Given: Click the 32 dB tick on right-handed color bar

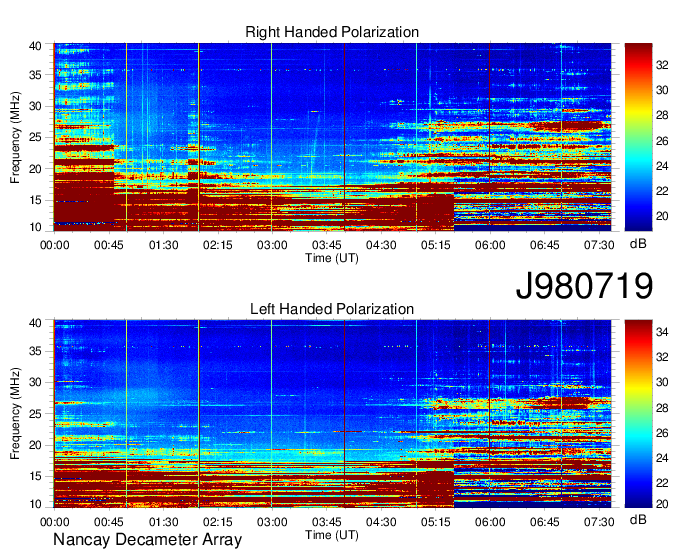Looking at the screenshot, I should (662, 65).
